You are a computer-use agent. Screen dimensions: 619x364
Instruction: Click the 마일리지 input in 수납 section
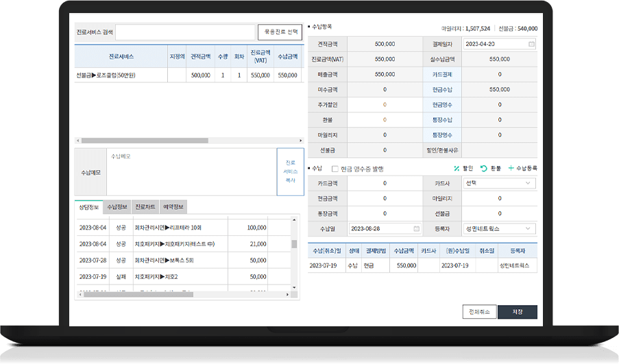[x=500, y=199]
